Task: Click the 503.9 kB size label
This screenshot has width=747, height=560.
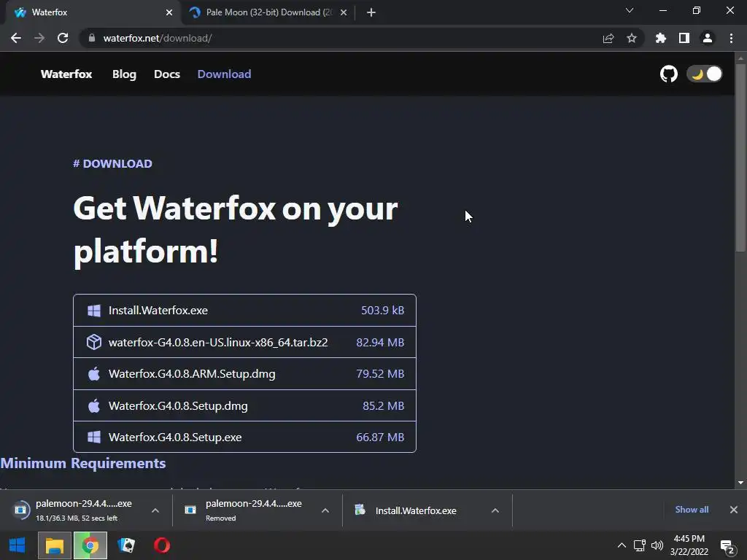Action: pyautogui.click(x=382, y=311)
